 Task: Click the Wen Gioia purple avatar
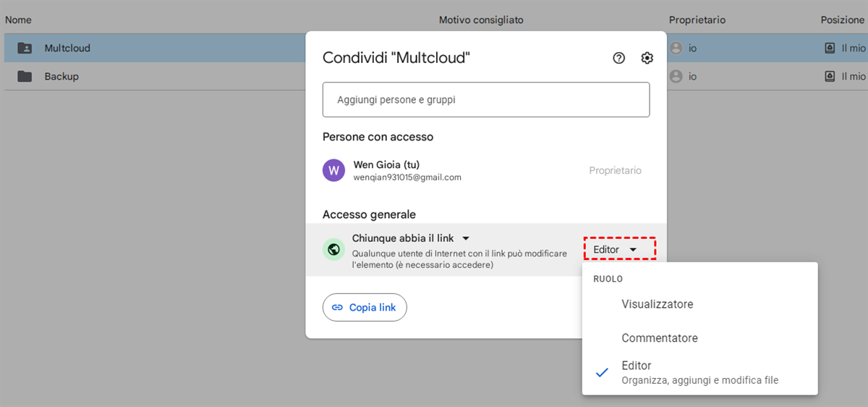point(333,170)
